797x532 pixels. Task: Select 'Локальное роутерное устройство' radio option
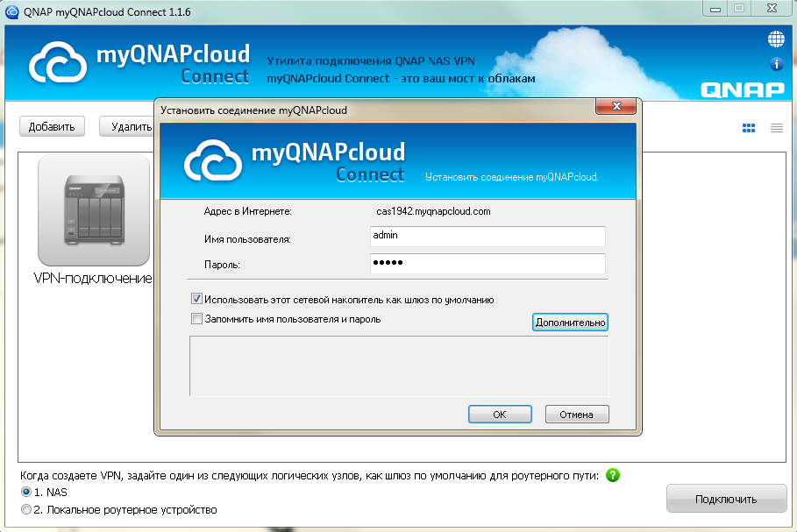coord(26,509)
